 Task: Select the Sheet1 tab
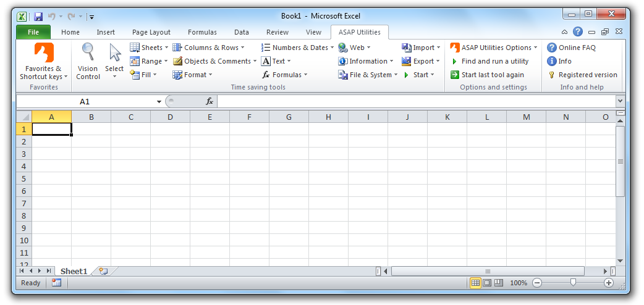(74, 271)
